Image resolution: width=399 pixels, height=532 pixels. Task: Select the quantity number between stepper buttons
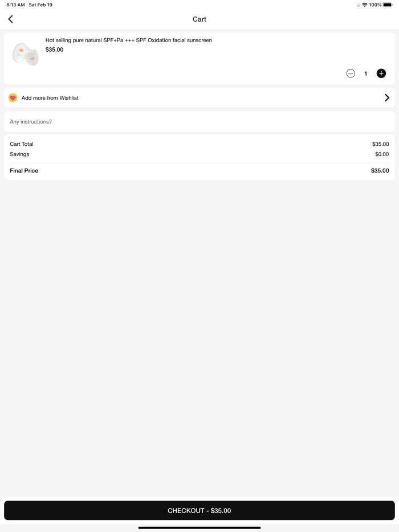click(x=366, y=73)
